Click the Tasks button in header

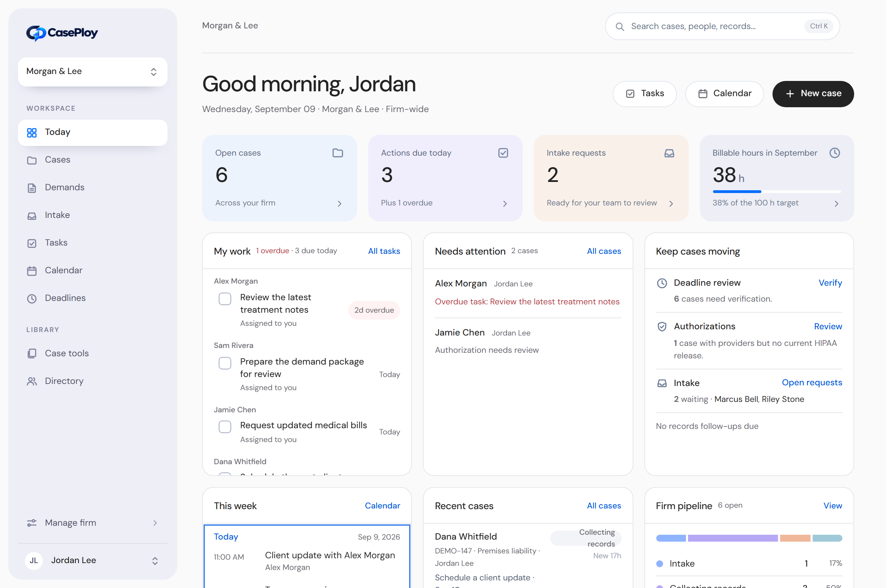644,94
